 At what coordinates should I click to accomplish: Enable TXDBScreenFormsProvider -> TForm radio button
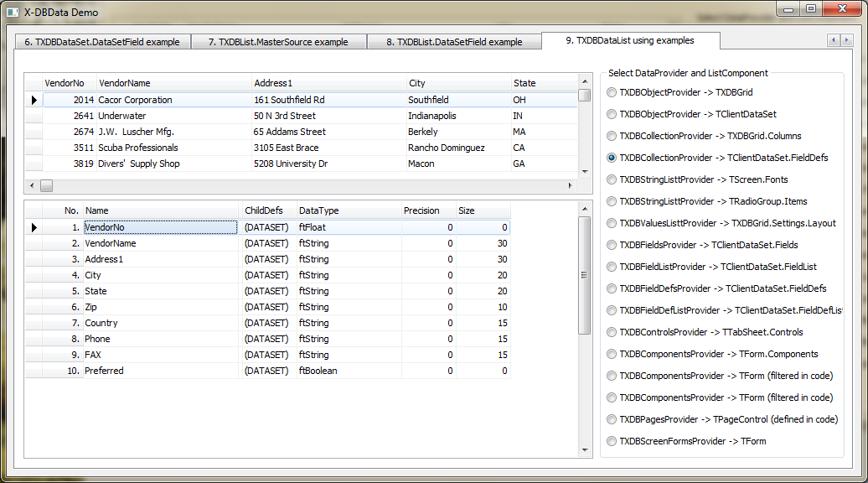click(x=612, y=441)
